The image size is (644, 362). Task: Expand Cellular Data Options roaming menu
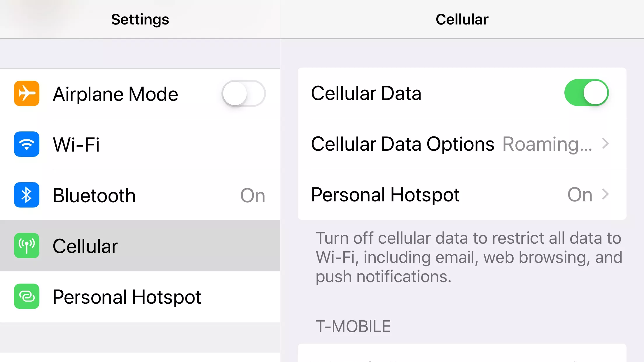pyautogui.click(x=462, y=143)
